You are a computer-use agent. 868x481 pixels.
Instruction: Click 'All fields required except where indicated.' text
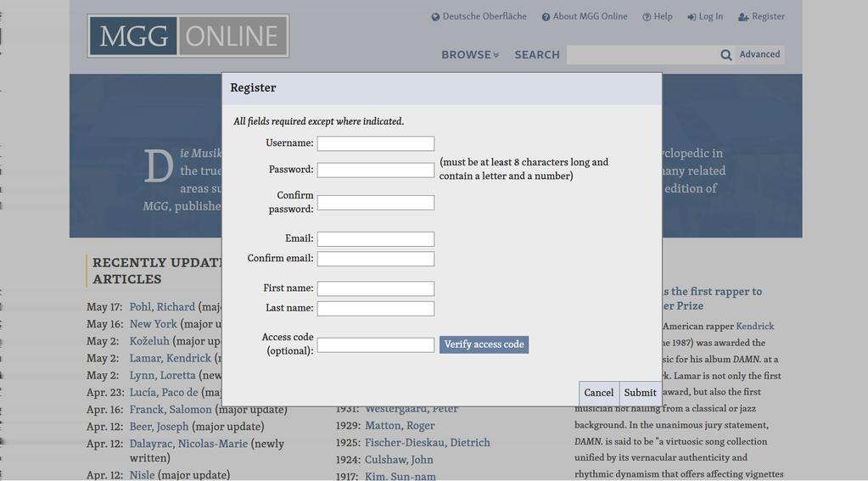[318, 121]
